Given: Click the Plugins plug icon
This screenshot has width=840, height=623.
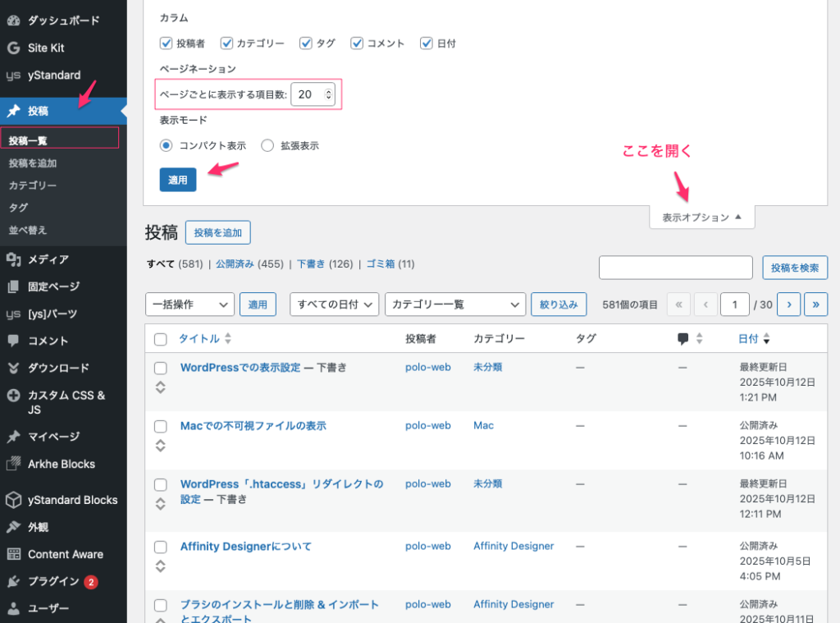Looking at the screenshot, I should tap(13, 581).
